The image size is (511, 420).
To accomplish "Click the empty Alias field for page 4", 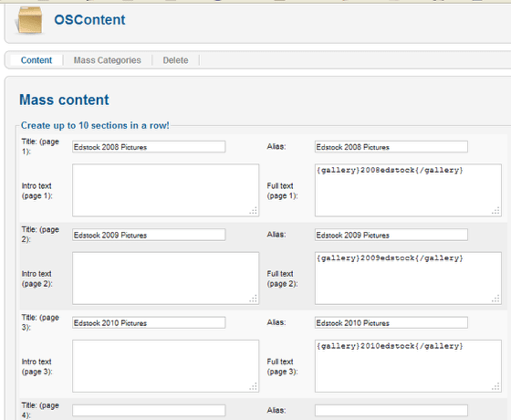I will (x=391, y=410).
